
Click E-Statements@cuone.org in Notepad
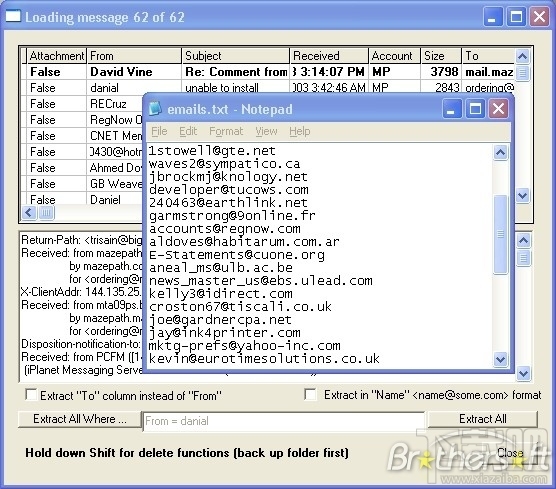pyautogui.click(x=237, y=255)
